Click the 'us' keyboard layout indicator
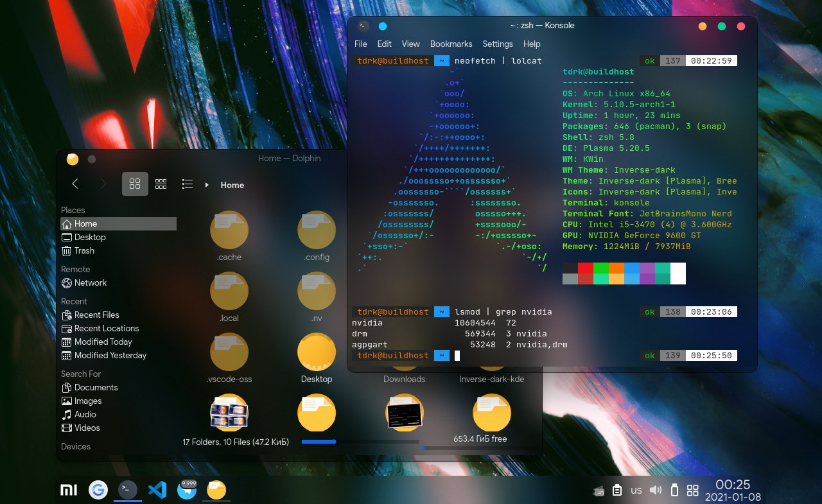The width and height of the screenshot is (822, 504). tap(636, 491)
